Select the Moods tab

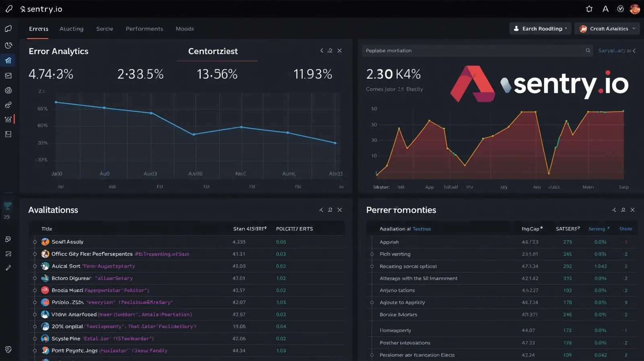(x=185, y=29)
